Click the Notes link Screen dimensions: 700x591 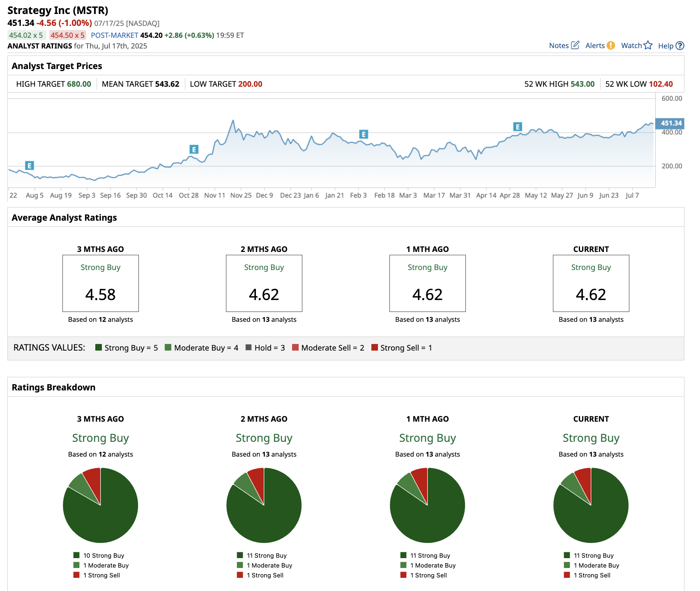click(x=559, y=46)
